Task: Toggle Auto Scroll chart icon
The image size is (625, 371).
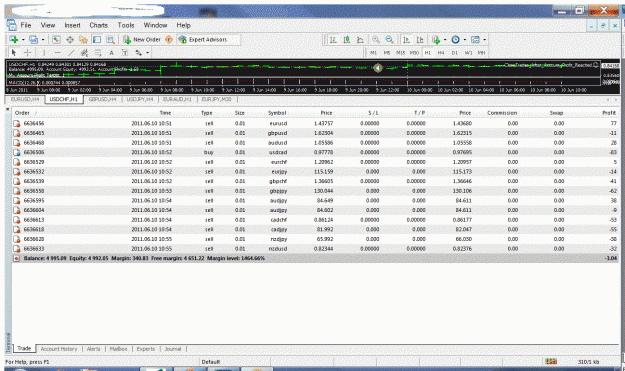Action: pyautogui.click(x=406, y=39)
